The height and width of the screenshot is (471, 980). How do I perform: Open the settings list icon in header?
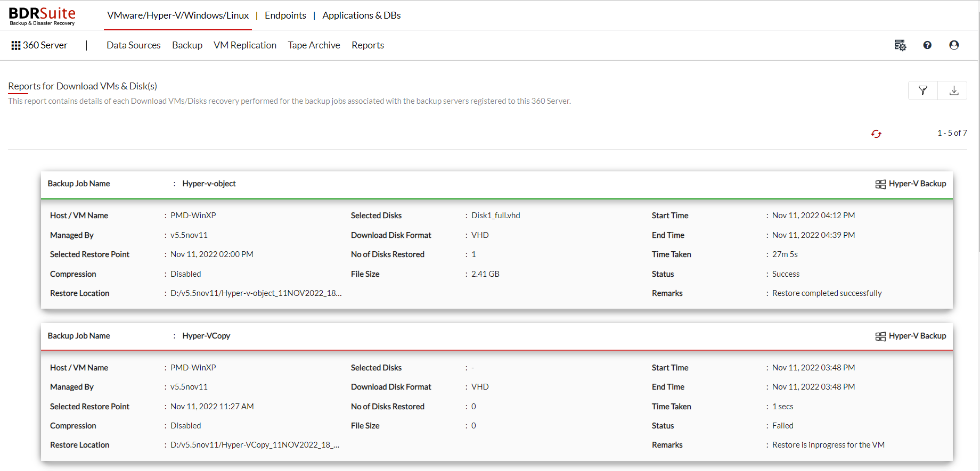[900, 45]
